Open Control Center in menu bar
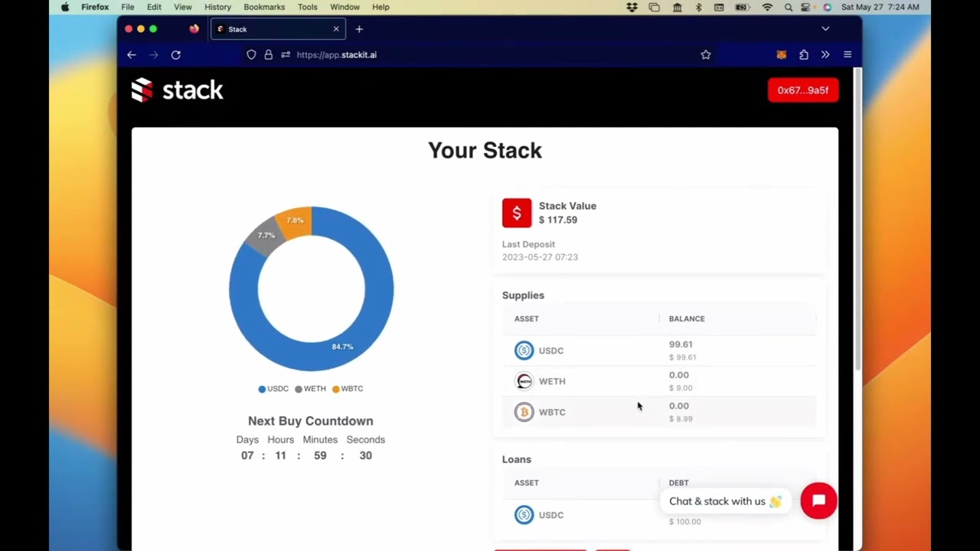This screenshot has width=980, height=551. click(806, 7)
